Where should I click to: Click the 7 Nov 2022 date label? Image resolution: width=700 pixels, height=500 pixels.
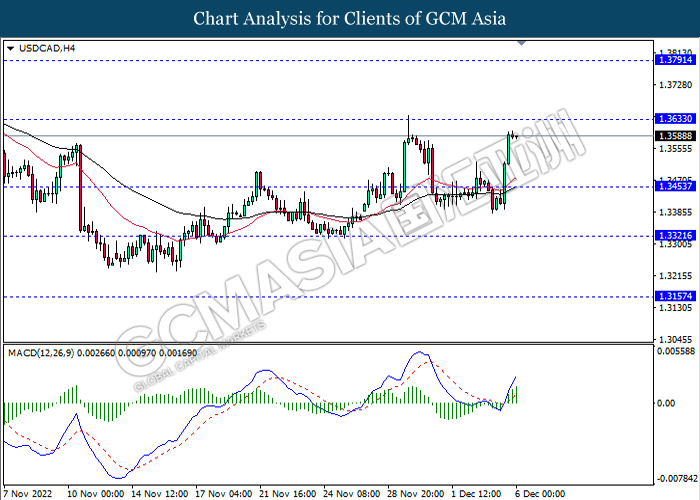(28, 494)
